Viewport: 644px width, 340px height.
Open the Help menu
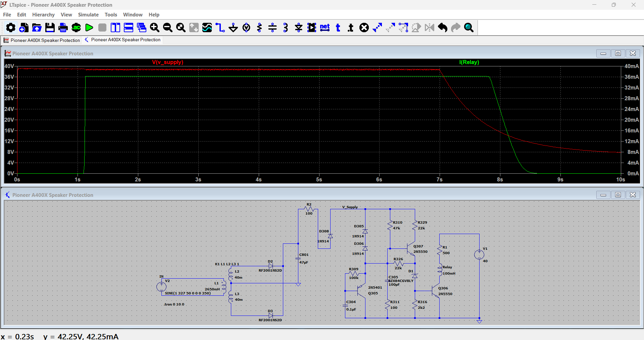[x=154, y=15]
